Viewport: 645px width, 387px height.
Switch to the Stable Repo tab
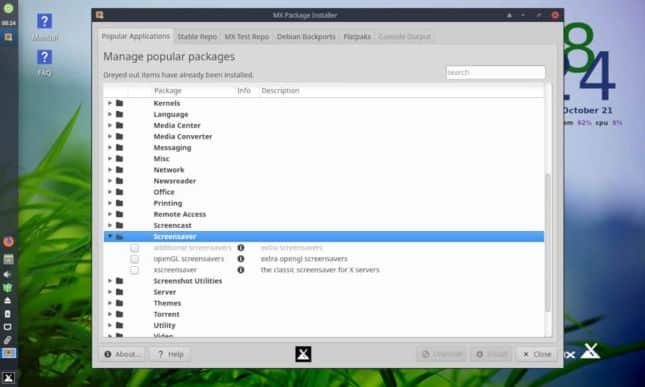point(197,37)
